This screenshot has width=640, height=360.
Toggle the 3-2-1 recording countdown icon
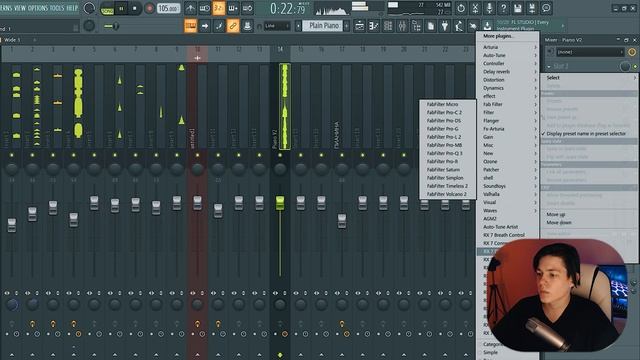click(219, 8)
